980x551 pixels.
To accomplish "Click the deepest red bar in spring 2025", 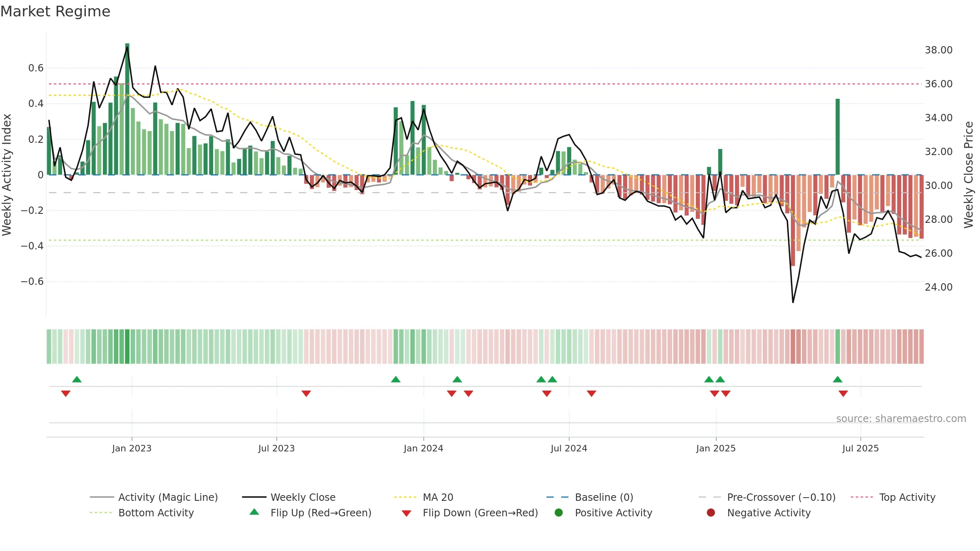I will pos(793,220).
